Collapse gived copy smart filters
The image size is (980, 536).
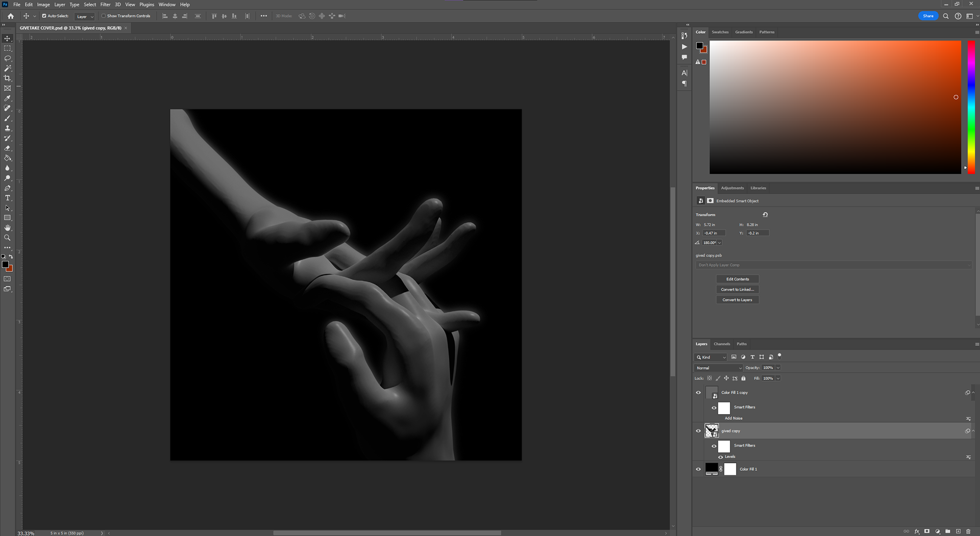(973, 431)
